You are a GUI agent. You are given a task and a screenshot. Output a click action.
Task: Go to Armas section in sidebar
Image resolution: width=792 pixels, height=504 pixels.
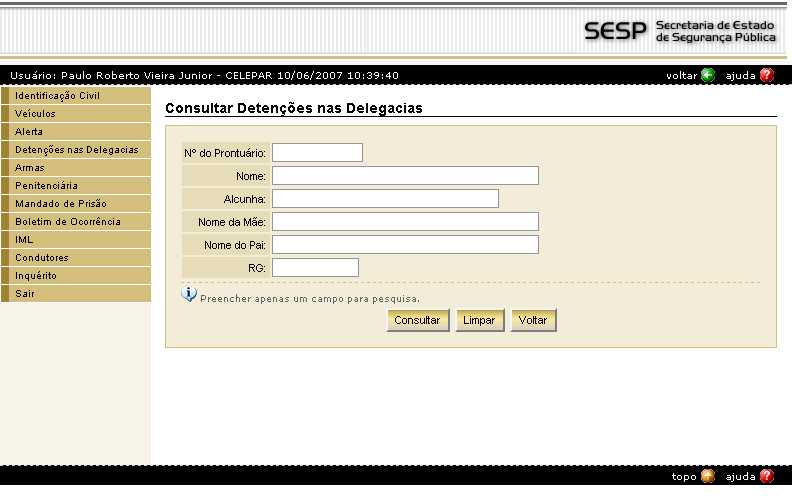point(30,168)
